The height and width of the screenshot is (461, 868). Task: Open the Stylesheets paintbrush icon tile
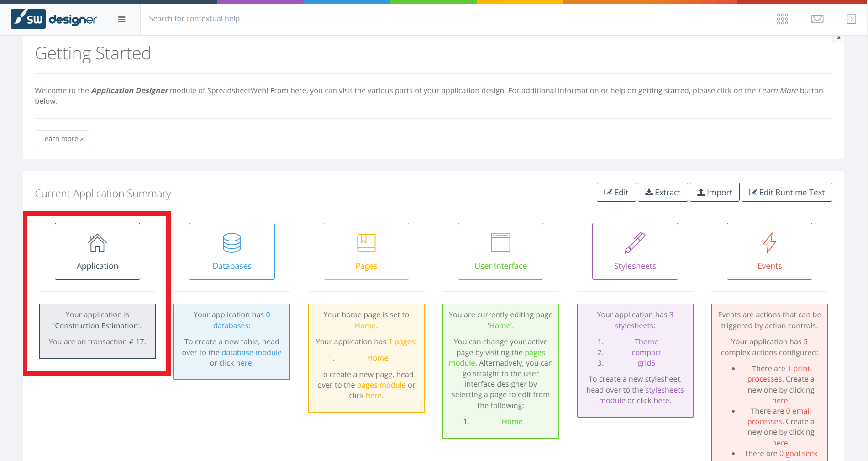(635, 251)
